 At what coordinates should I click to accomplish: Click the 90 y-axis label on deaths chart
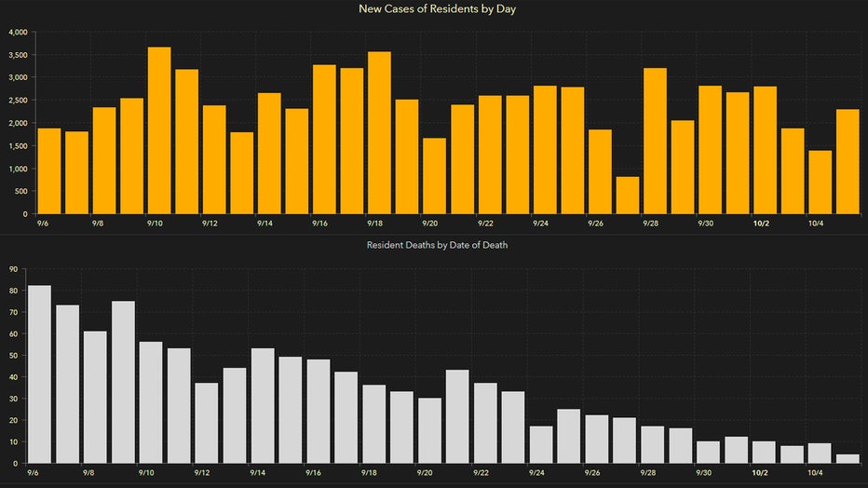pos(13,270)
